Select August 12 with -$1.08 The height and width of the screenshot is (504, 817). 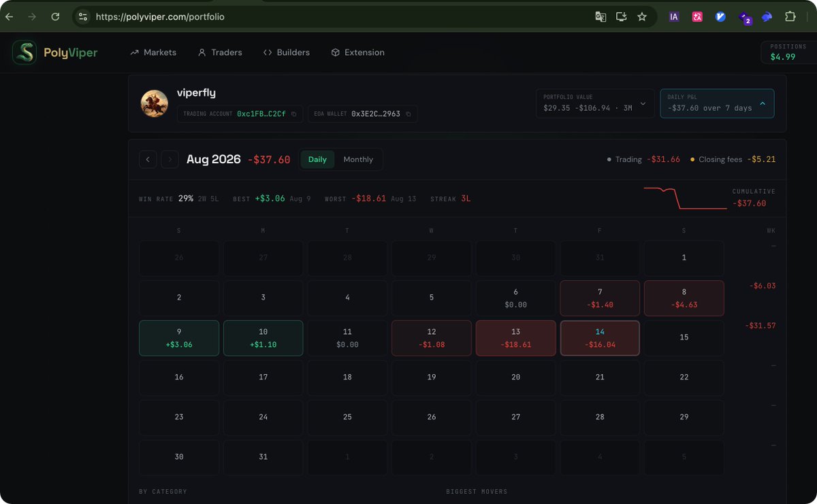(x=432, y=338)
